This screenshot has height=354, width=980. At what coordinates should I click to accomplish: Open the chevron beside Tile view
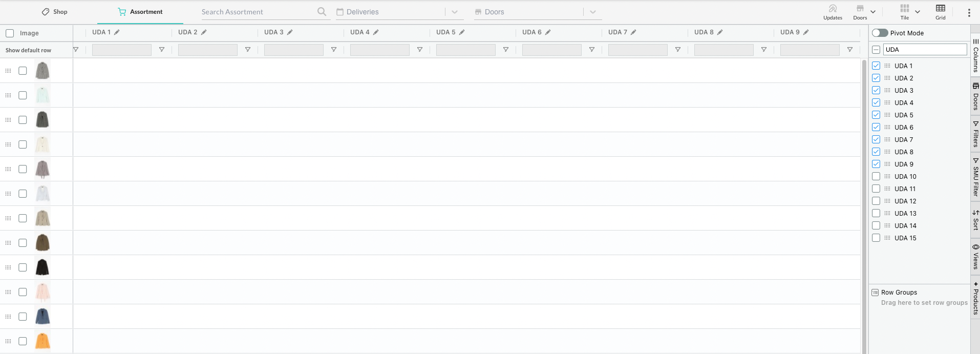click(x=918, y=12)
